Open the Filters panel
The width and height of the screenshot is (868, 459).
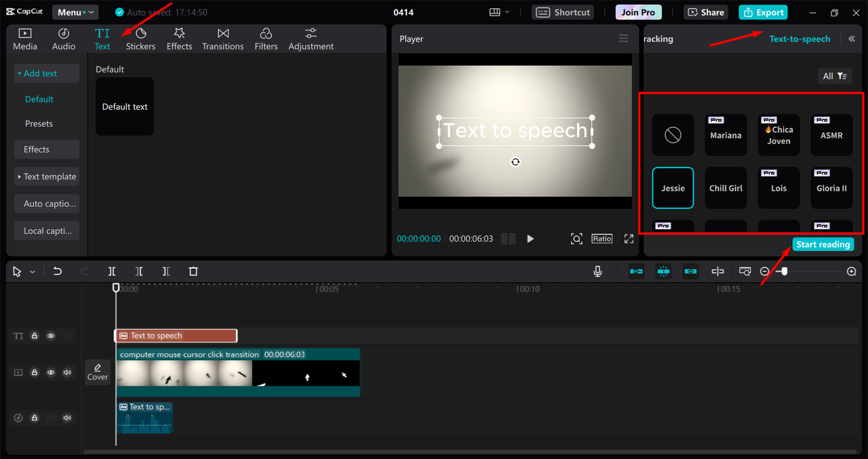266,39
